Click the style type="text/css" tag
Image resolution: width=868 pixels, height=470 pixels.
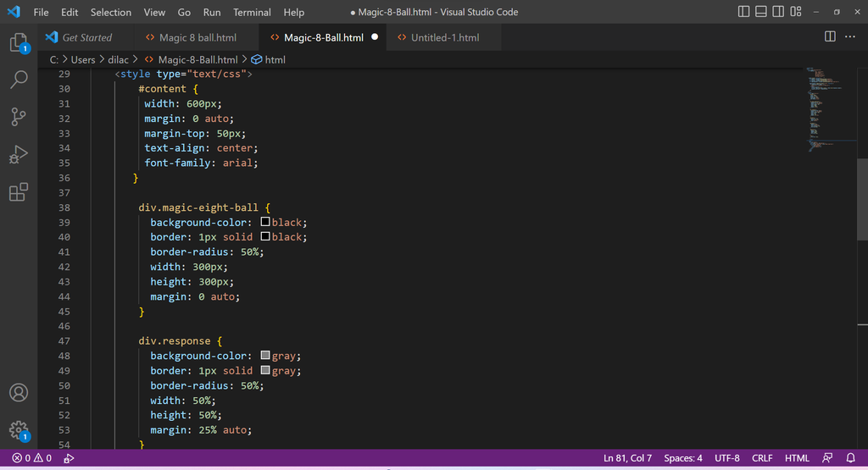183,74
